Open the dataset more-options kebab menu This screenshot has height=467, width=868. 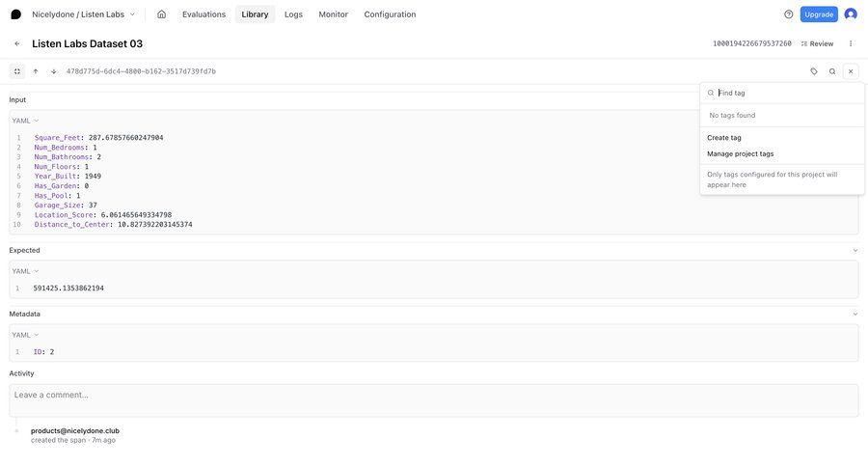coord(851,43)
